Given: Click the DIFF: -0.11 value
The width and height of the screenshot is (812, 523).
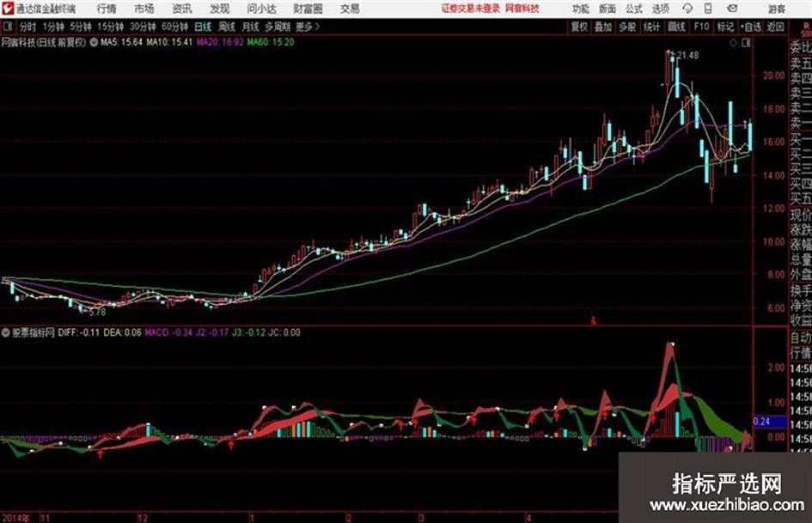Looking at the screenshot, I should tap(79, 332).
